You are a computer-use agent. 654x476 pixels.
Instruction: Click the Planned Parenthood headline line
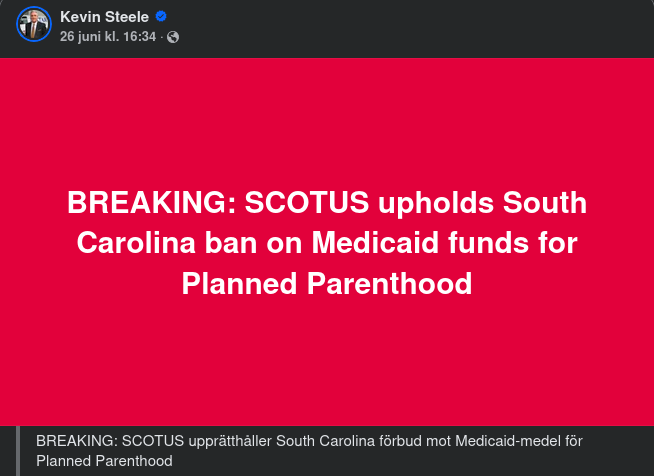(x=327, y=283)
